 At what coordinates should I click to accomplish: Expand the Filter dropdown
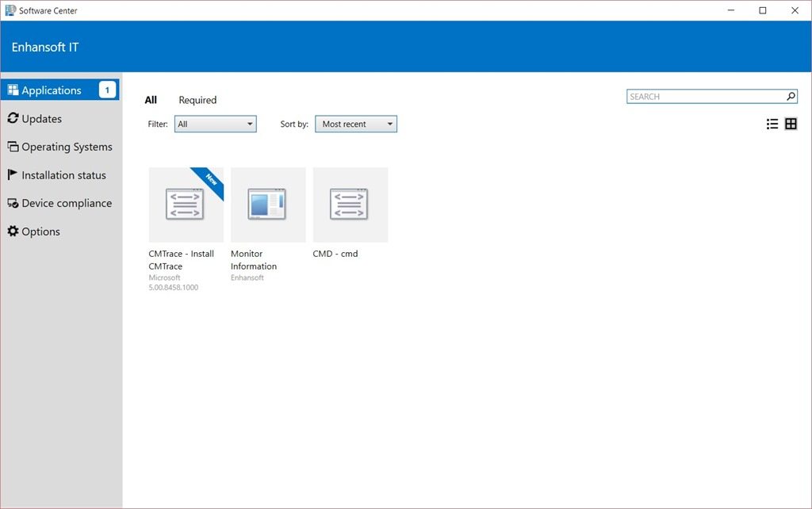click(216, 124)
